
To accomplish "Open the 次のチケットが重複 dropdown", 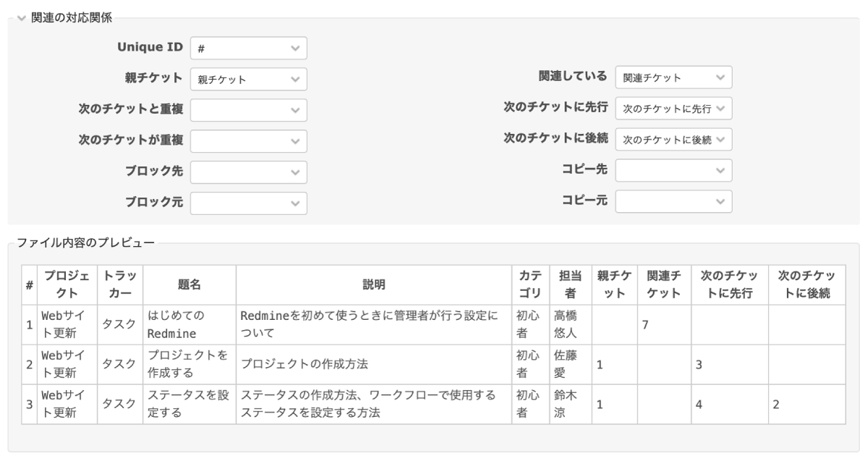I will [x=248, y=141].
